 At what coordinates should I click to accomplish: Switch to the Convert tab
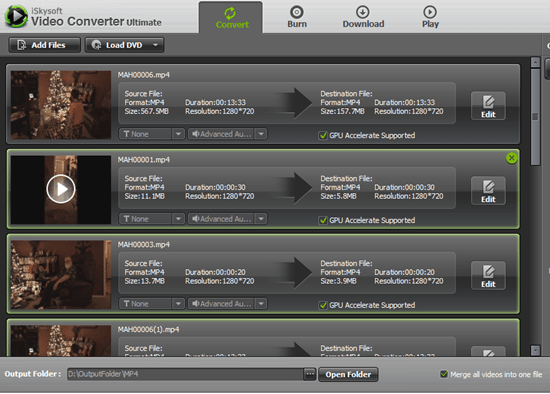pyautogui.click(x=230, y=18)
